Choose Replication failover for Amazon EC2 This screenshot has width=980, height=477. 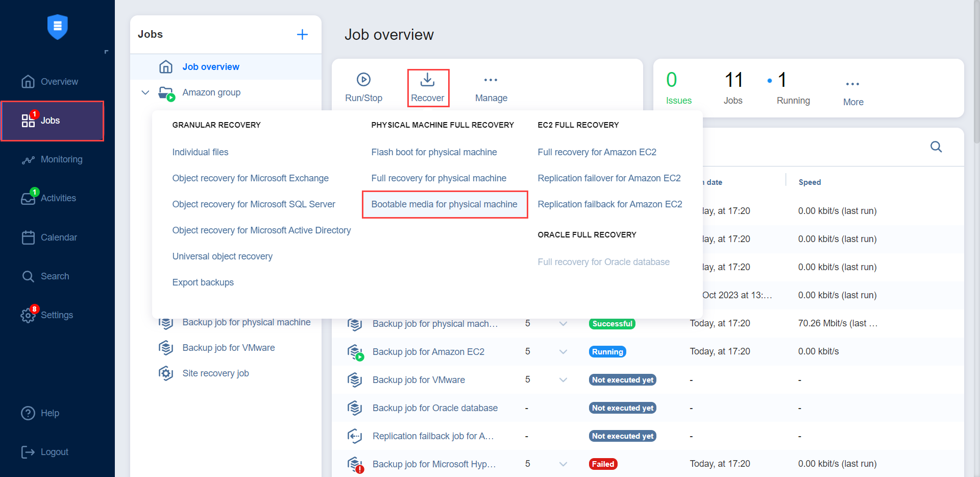point(609,178)
